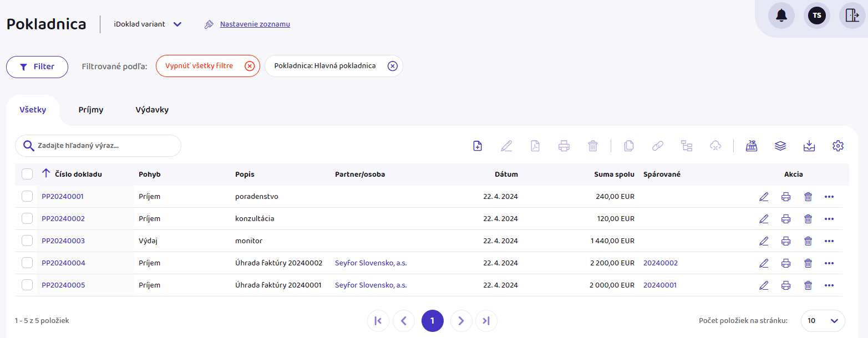Click the logout door icon
868x338 pixels.
click(x=852, y=16)
